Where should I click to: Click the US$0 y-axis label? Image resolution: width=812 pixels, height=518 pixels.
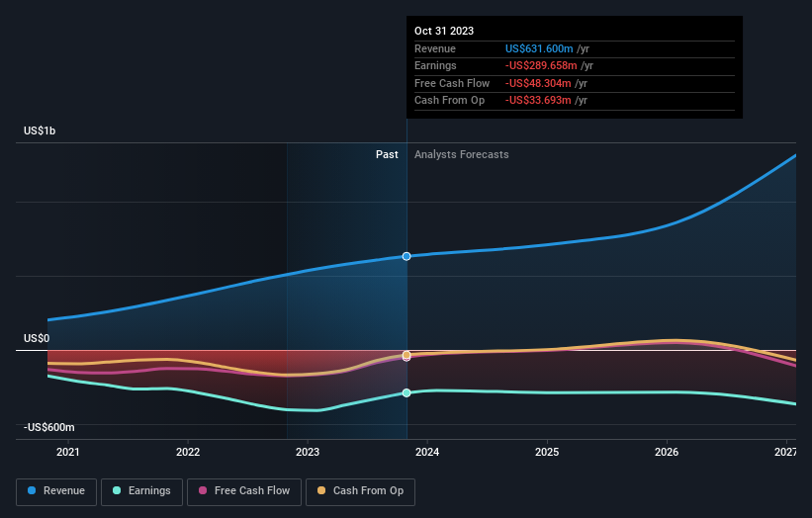[x=37, y=338]
